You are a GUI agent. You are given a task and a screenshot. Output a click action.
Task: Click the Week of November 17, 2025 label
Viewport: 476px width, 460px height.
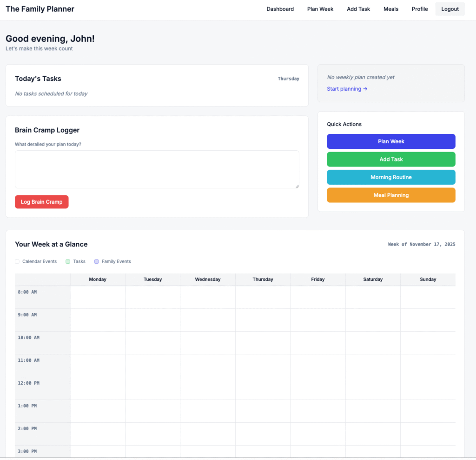[x=422, y=244]
